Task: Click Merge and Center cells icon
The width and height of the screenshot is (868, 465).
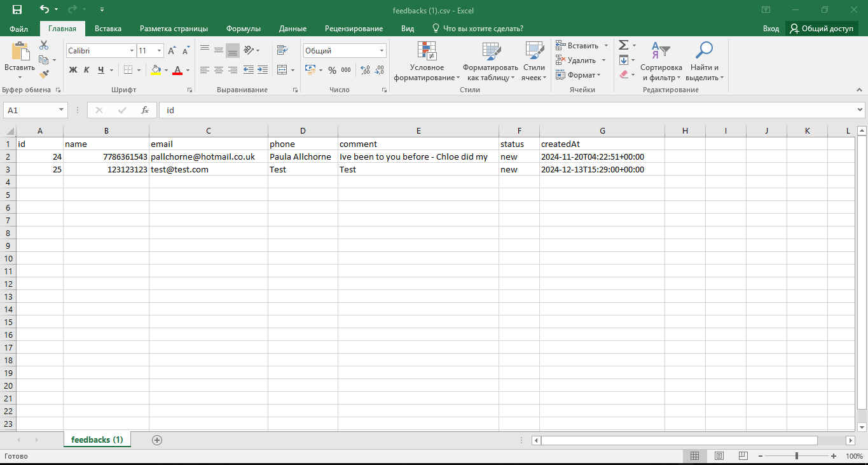Action: 282,70
